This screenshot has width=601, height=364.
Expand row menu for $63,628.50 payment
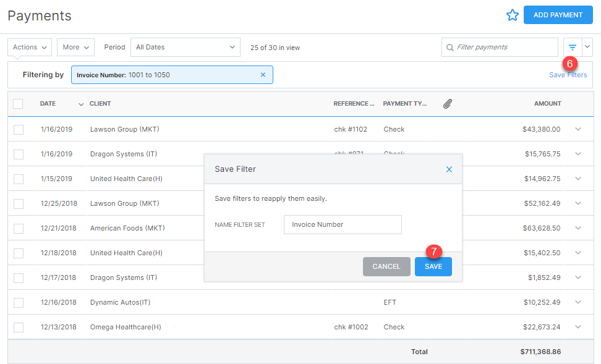click(578, 228)
